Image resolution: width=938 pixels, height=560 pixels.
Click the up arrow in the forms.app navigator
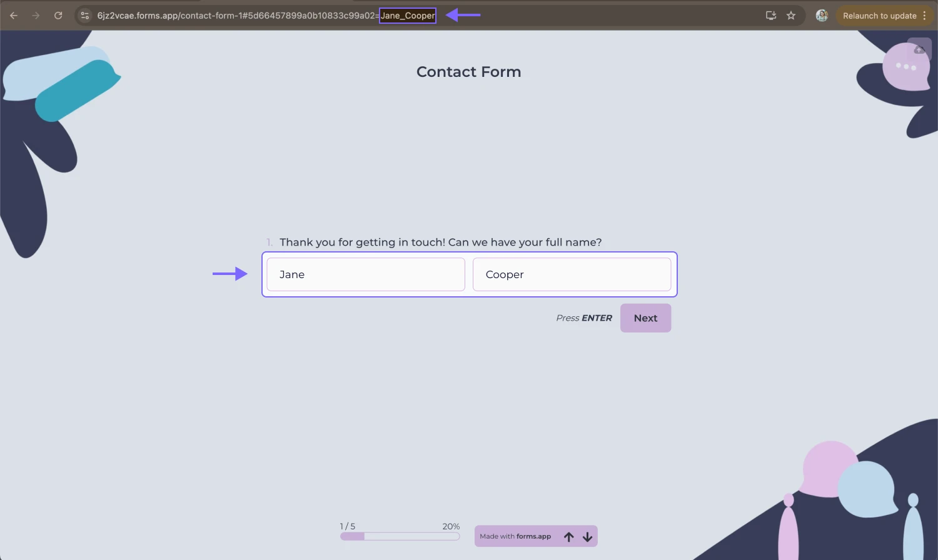click(x=568, y=536)
